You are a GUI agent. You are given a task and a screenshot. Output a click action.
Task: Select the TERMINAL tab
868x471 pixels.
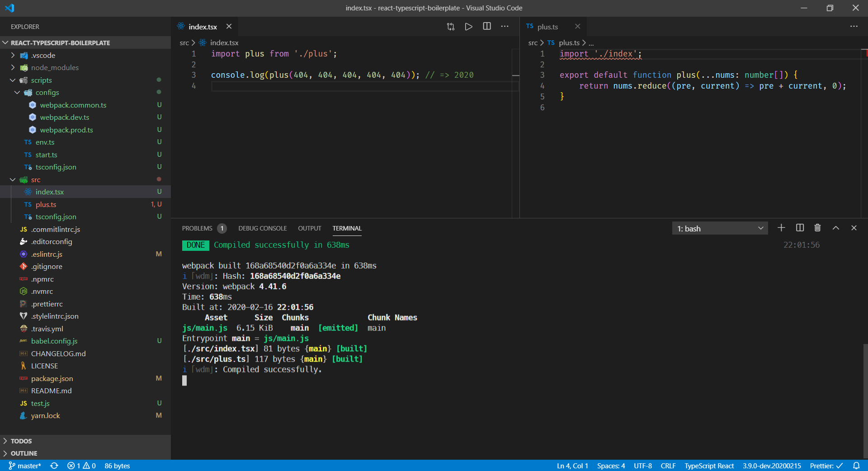347,228
